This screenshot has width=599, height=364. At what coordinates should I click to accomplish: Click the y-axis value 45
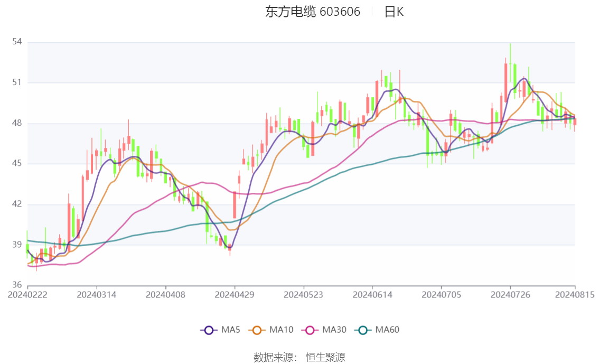[17, 163]
